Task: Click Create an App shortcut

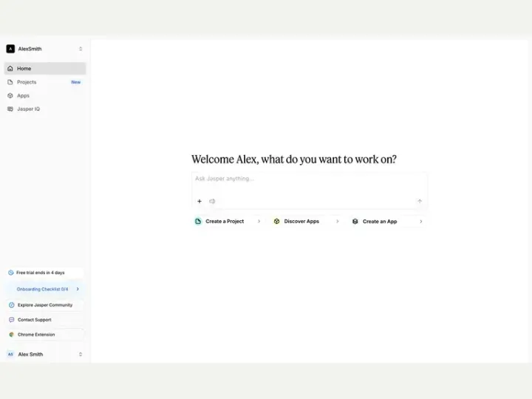Action: tap(387, 221)
